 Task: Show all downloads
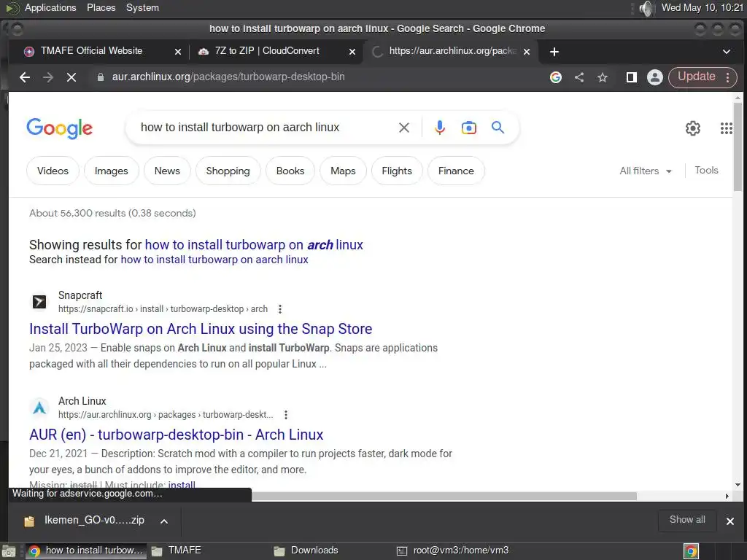(687, 520)
